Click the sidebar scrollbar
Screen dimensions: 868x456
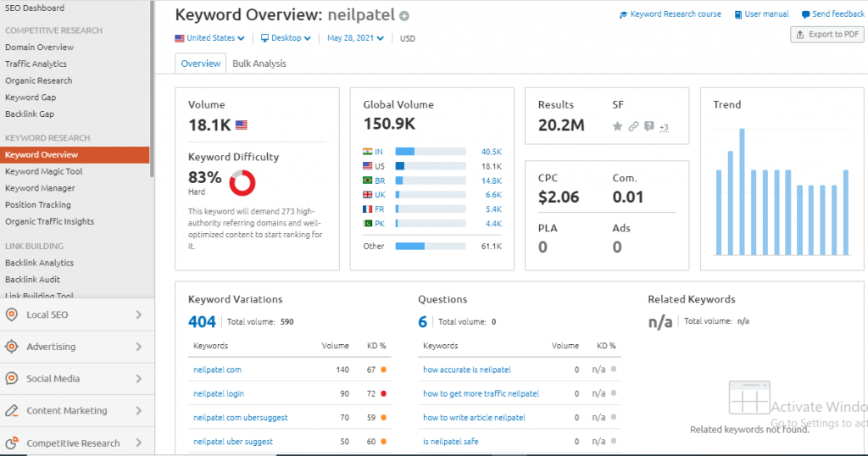(x=152, y=88)
